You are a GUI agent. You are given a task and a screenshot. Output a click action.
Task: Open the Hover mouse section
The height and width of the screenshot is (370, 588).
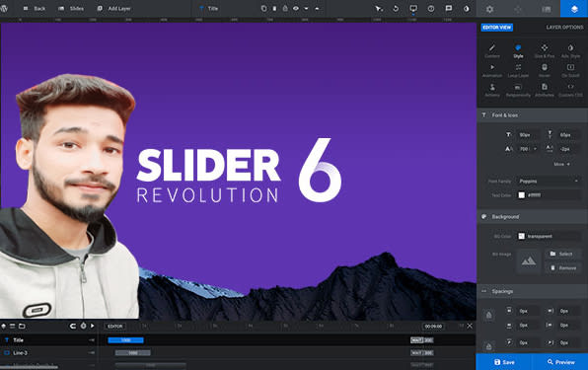pos(545,70)
